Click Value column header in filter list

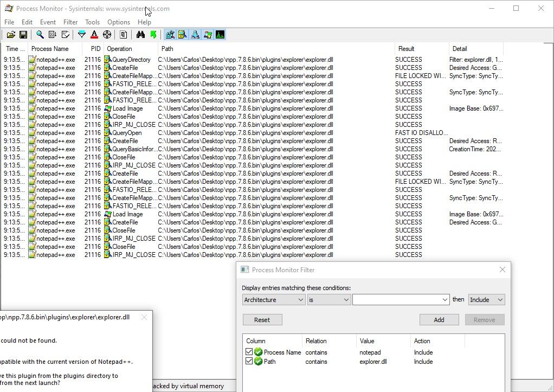(x=383, y=341)
